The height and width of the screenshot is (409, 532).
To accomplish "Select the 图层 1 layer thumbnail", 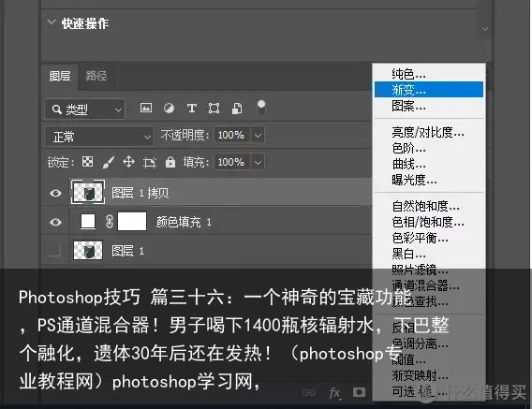I will pyautogui.click(x=88, y=250).
